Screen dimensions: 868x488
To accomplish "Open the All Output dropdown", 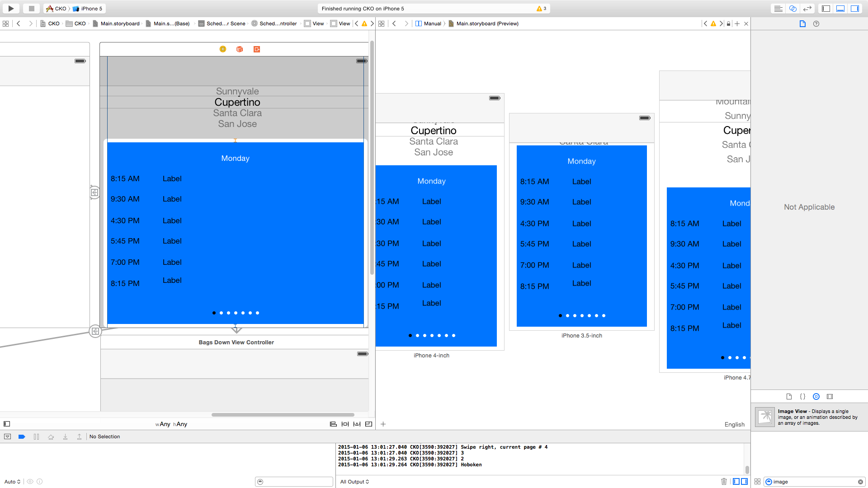I will tap(354, 481).
